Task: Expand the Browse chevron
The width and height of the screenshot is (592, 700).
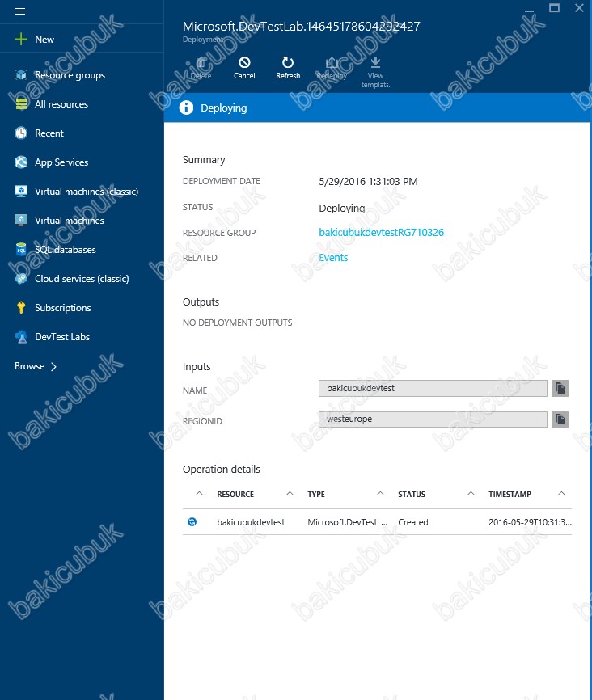Action: [x=53, y=366]
